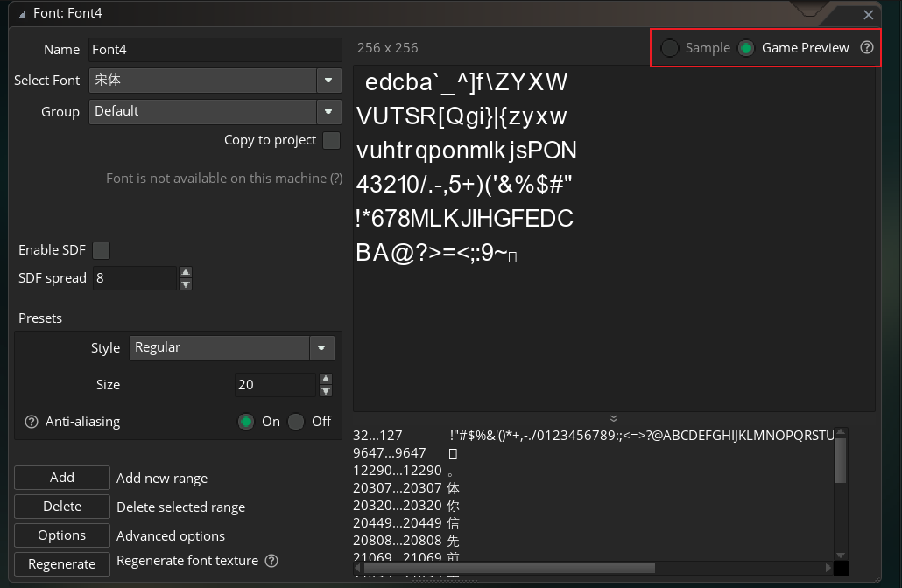Enable the SDF checkbox
Viewport: 902px width, 588px height.
point(102,250)
